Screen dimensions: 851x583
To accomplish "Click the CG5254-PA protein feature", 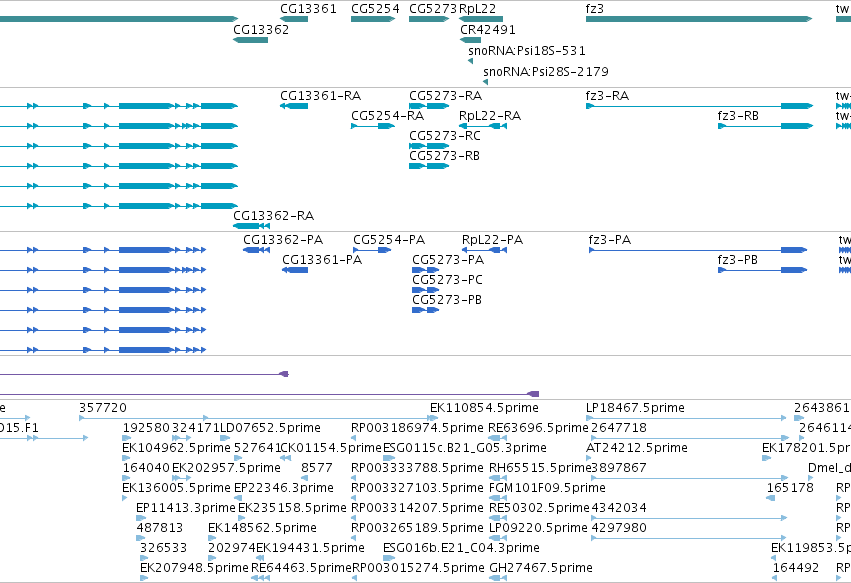I will (x=372, y=250).
